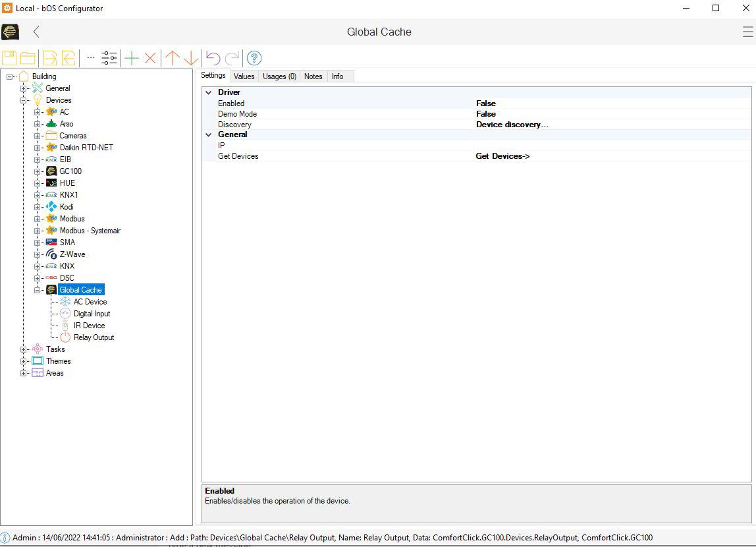Viewport: 756px width, 547px height.
Task: Switch to the Values tab
Action: [x=244, y=76]
